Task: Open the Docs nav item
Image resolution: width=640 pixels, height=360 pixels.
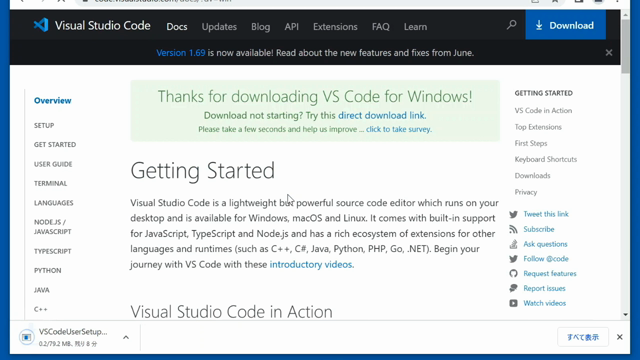Action: click(177, 27)
